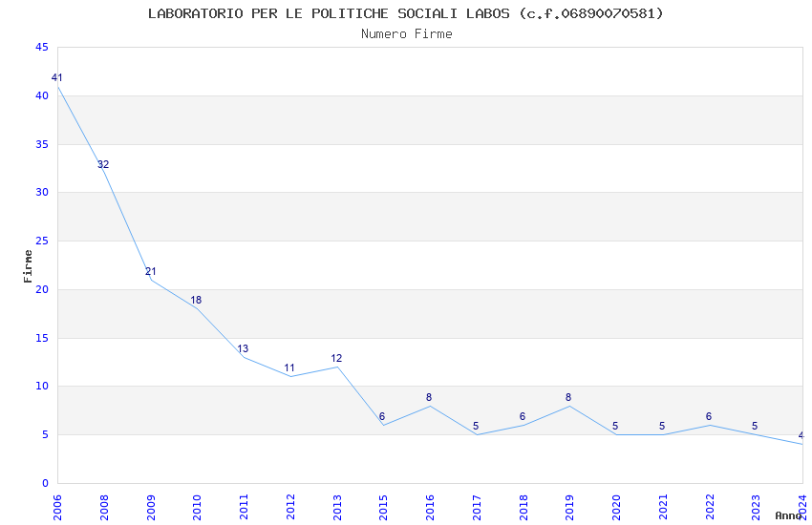812x525 pixels.
Task: Click the x-axis year 2011
Action: tap(244, 507)
